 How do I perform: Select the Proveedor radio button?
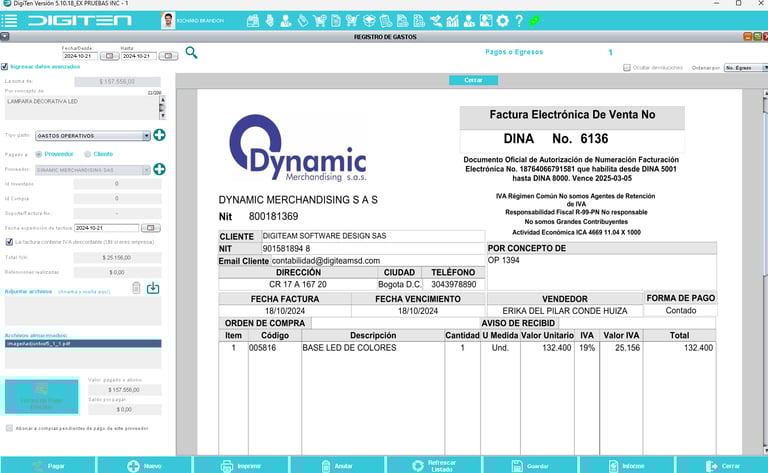pos(39,154)
